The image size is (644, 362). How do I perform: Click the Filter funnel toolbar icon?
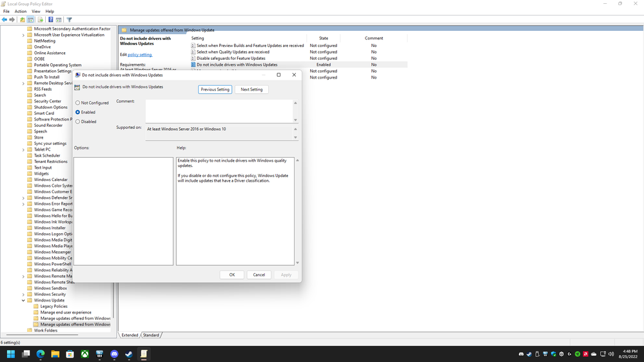click(70, 20)
